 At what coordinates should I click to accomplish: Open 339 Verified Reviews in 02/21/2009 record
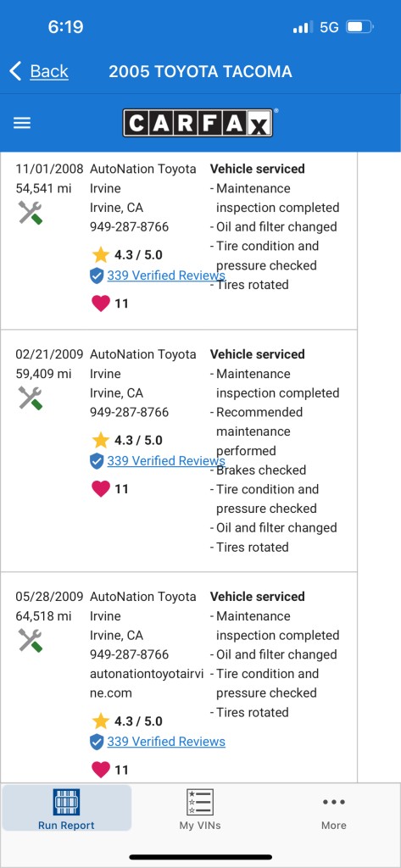click(166, 460)
